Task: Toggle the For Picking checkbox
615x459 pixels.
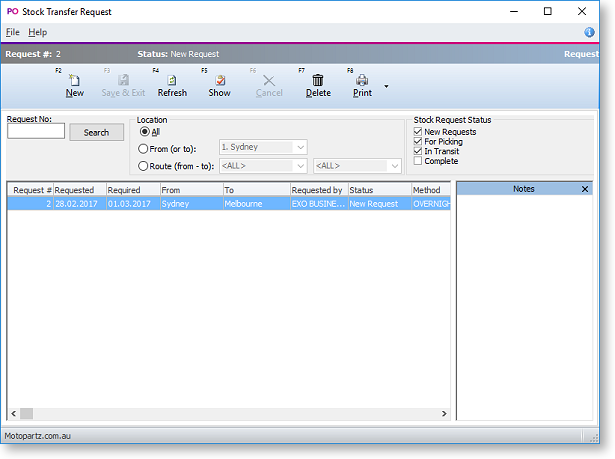Action: pyautogui.click(x=418, y=142)
